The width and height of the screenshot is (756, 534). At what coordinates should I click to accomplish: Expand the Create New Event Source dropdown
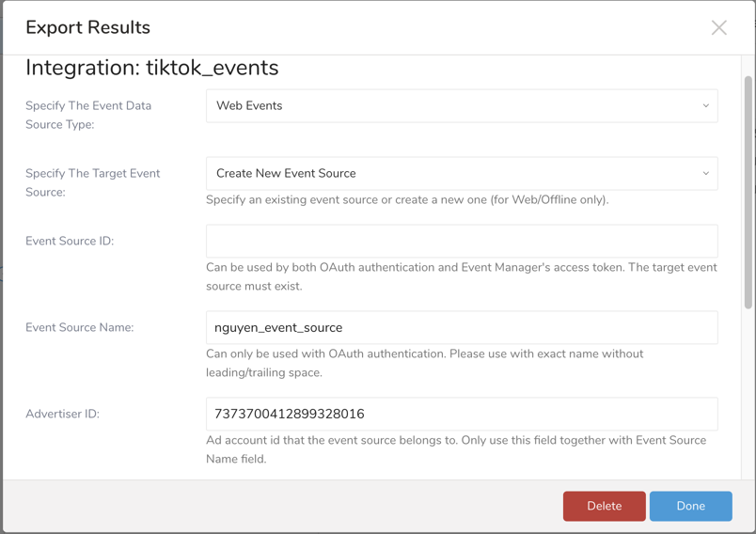click(461, 174)
